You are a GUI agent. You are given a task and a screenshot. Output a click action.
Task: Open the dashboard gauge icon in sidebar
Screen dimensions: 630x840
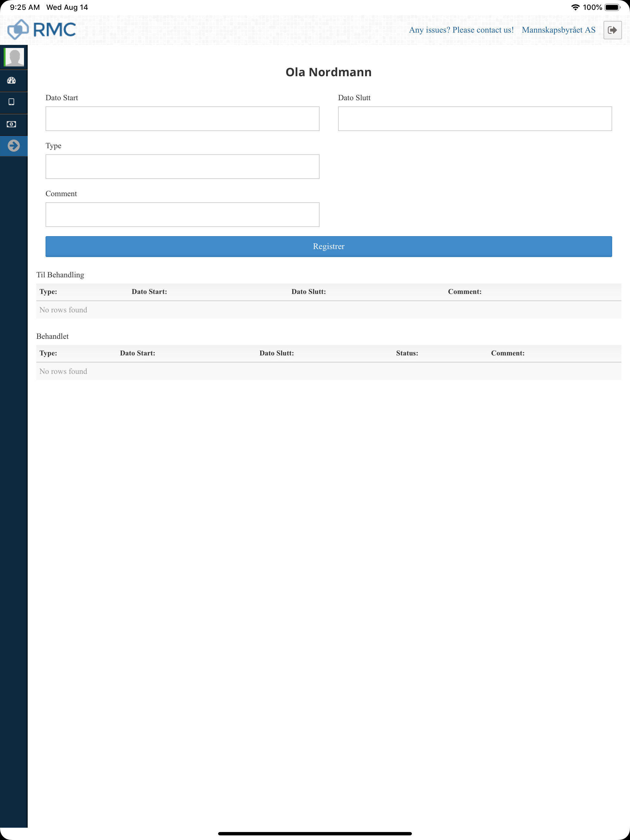pyautogui.click(x=11, y=81)
